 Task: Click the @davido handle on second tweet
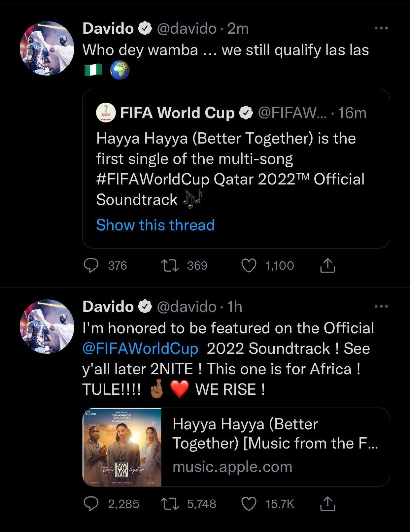[x=186, y=307]
